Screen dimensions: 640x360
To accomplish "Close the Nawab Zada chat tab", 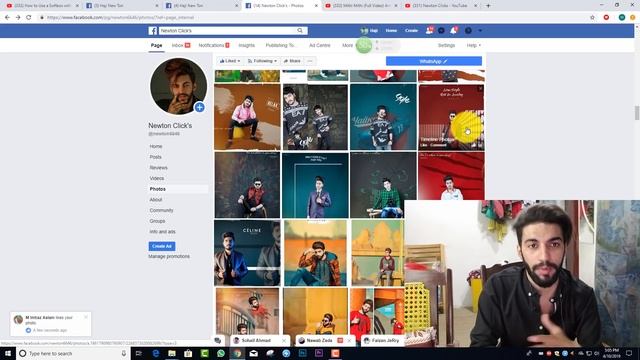I will (x=349, y=340).
